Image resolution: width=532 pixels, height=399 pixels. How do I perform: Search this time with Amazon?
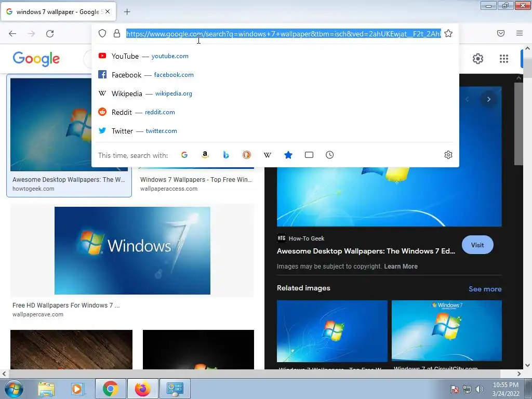[205, 155]
